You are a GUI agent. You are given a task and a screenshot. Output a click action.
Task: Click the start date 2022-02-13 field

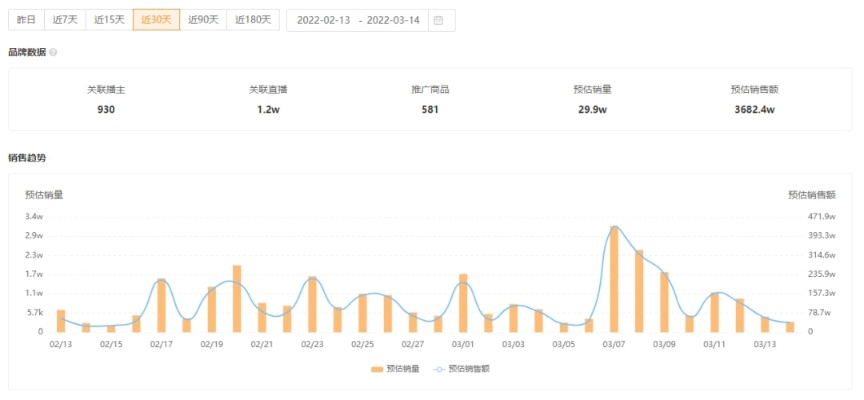[x=325, y=20]
